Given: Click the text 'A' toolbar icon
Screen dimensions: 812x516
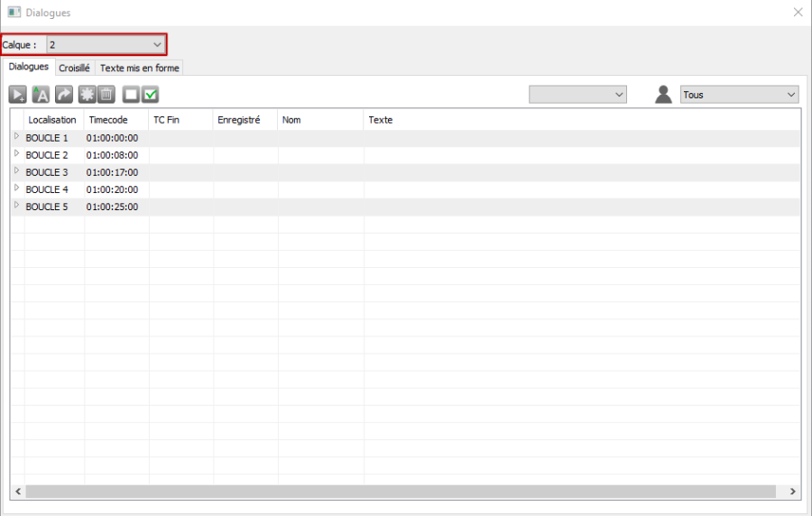Looking at the screenshot, I should [x=41, y=95].
